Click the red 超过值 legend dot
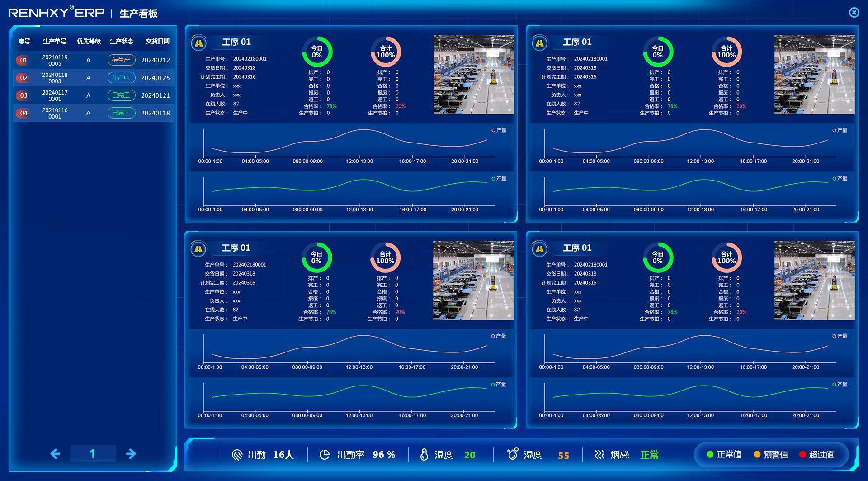This screenshot has height=481, width=868. click(x=802, y=455)
